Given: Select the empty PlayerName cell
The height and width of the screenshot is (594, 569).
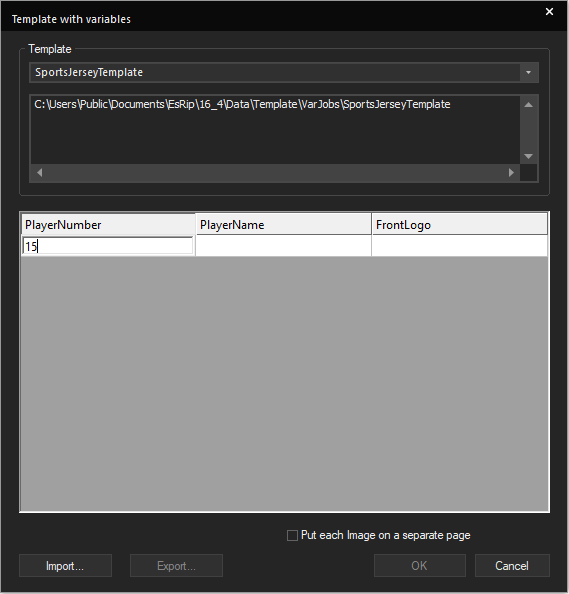Looking at the screenshot, I should click(283, 246).
